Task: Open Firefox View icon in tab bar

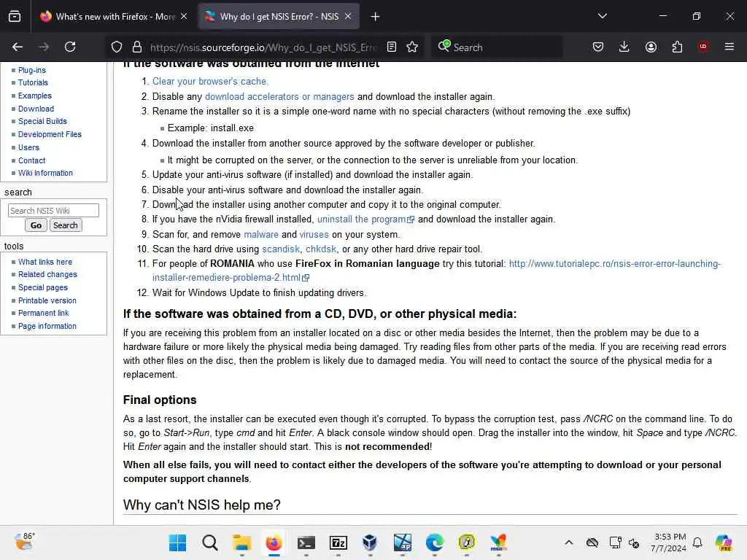Action: (x=15, y=17)
